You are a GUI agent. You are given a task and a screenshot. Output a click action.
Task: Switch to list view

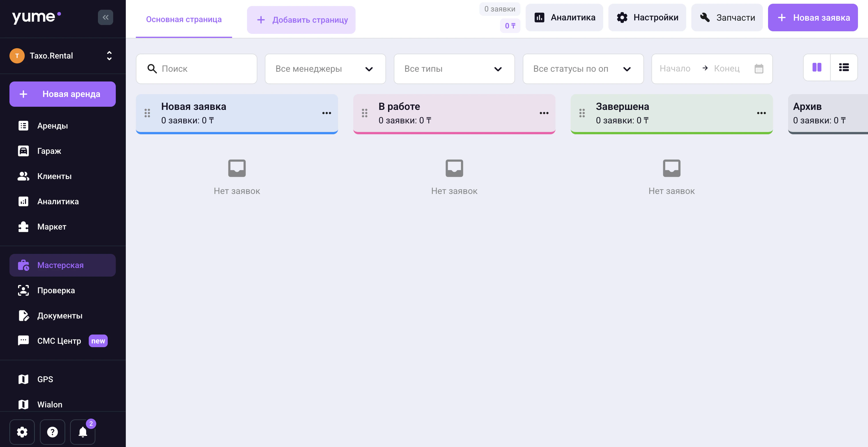click(x=844, y=67)
